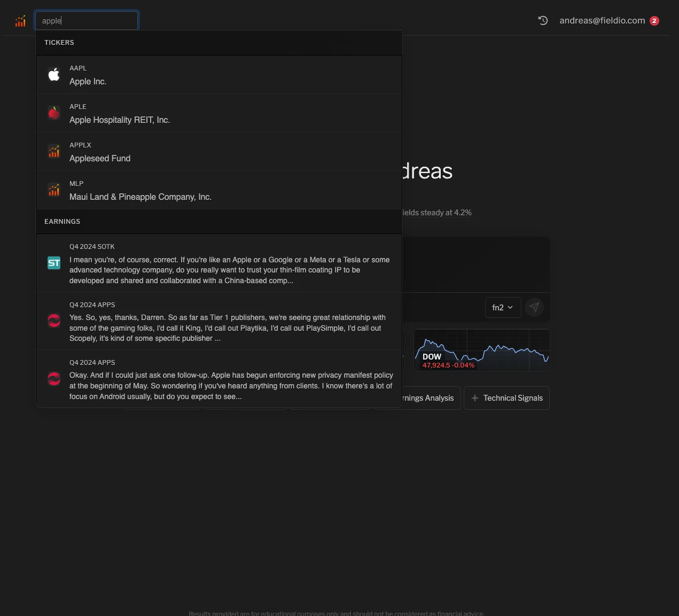
Task: Open the fn2 dropdown
Action: pyautogui.click(x=502, y=307)
